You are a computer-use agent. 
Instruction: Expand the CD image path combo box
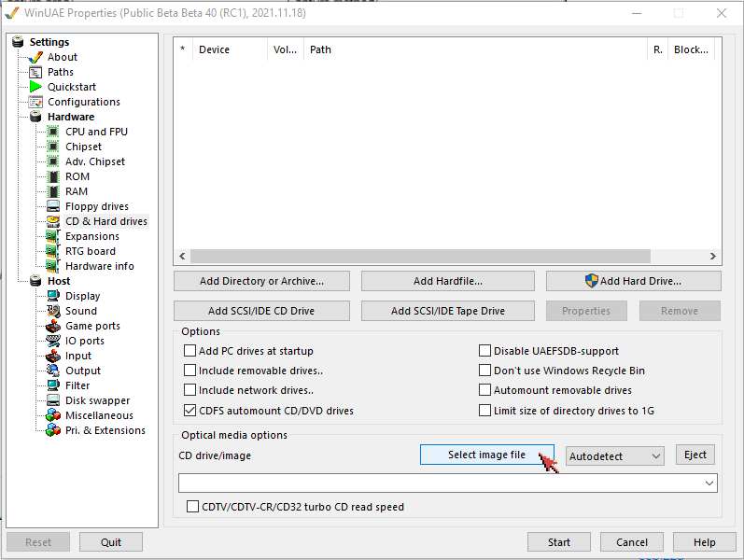point(709,483)
